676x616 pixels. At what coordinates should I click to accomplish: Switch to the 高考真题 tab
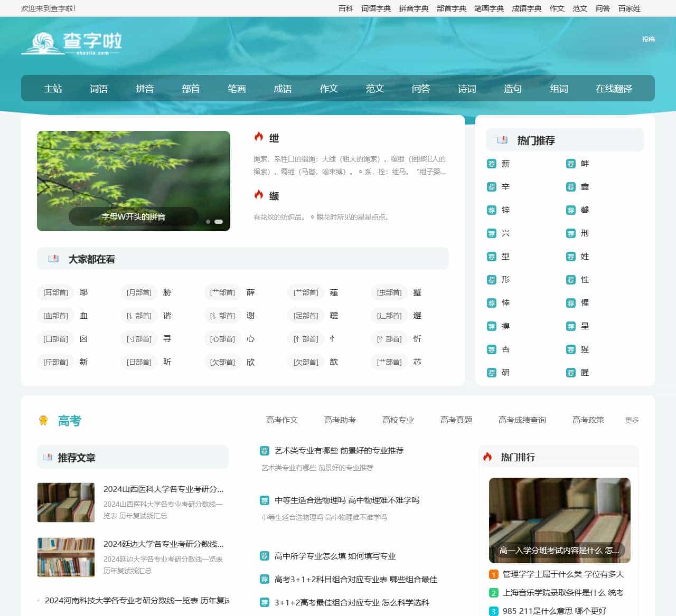tap(456, 420)
